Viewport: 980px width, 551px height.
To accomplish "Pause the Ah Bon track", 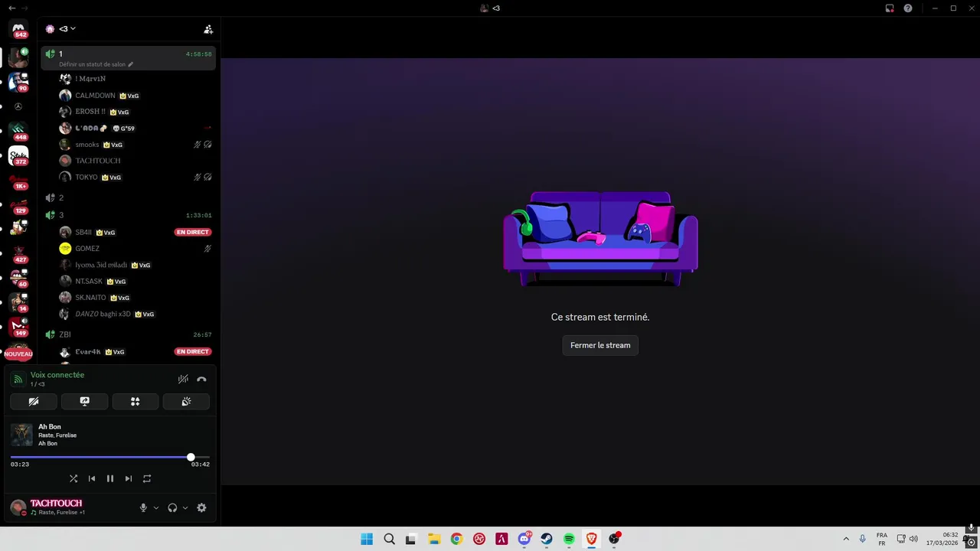I will click(110, 478).
